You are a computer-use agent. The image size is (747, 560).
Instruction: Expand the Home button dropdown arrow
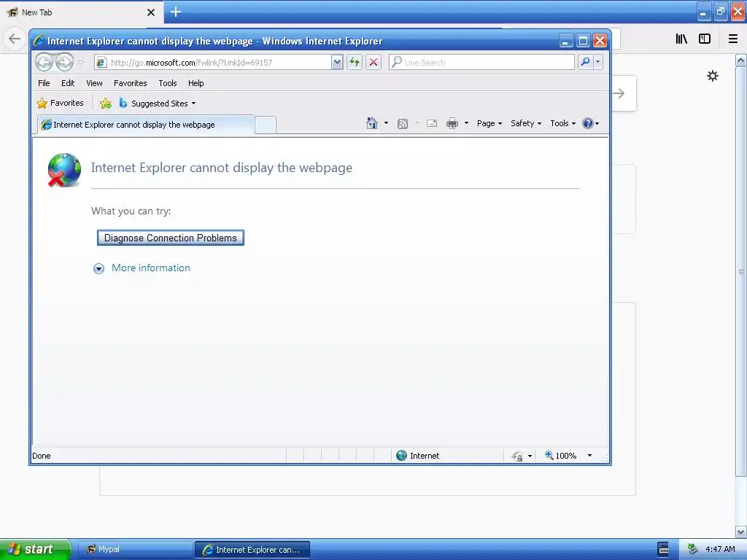pos(386,123)
